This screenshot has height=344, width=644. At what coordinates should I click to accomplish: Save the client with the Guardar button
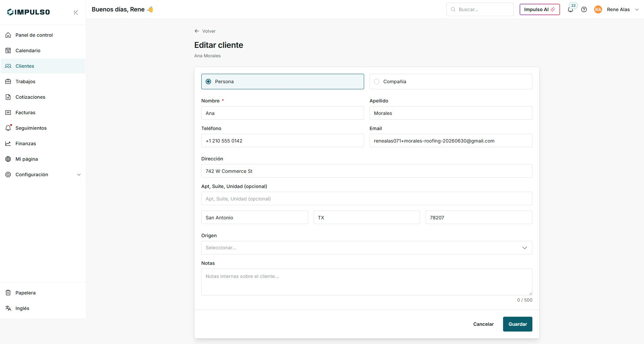(x=518, y=324)
